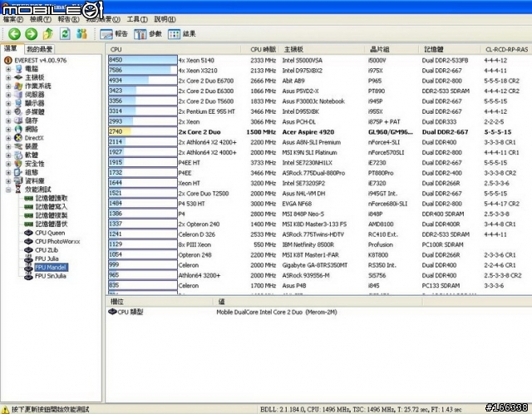This screenshot has height=414, width=532.
Task: Open the CPU ZLib benchmark
Action: point(47,250)
